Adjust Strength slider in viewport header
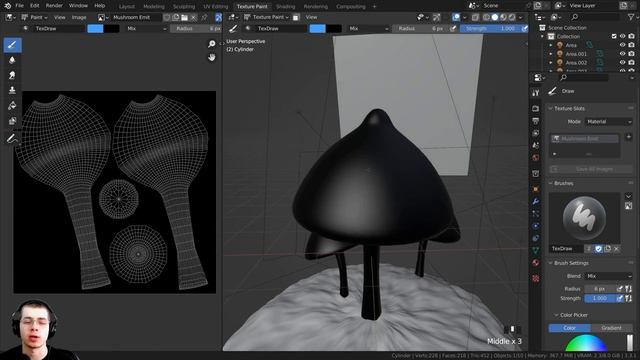This screenshot has width=640, height=360. (490, 29)
